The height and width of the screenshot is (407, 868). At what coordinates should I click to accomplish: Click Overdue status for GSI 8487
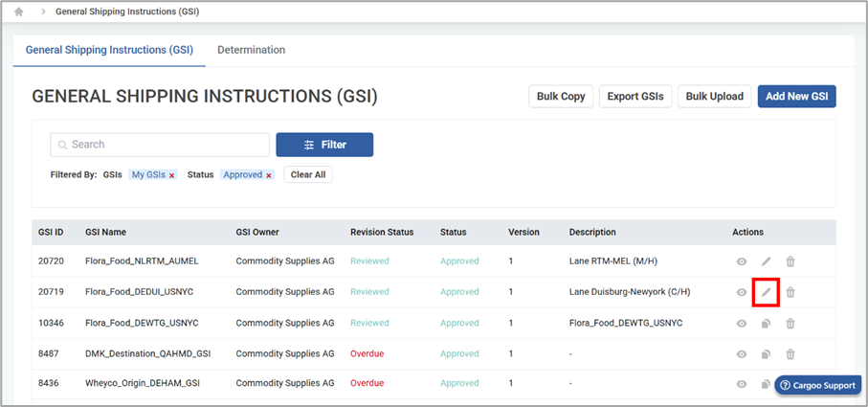367,353
